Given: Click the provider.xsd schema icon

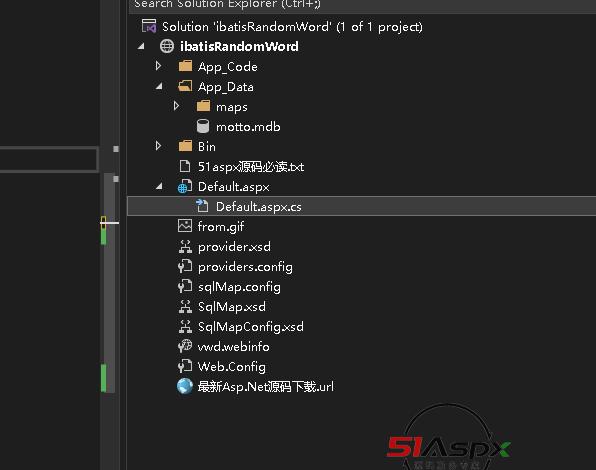Looking at the screenshot, I should coord(185,247).
